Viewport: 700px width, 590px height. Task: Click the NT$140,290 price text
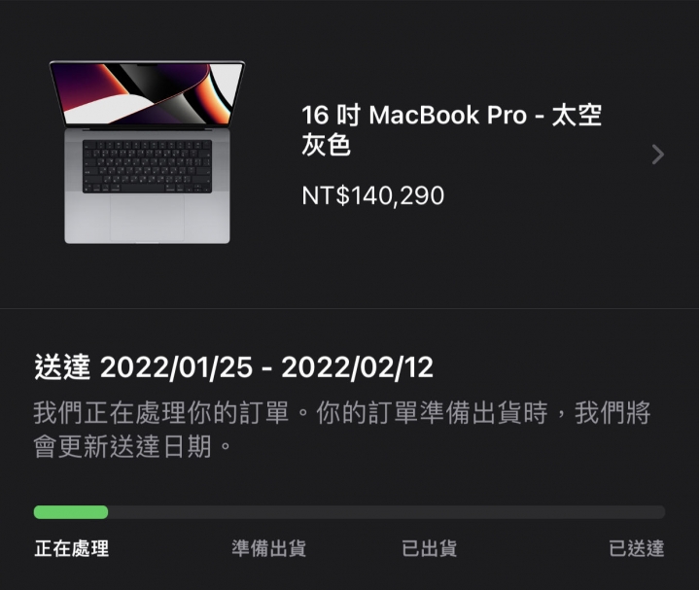pos(372,195)
